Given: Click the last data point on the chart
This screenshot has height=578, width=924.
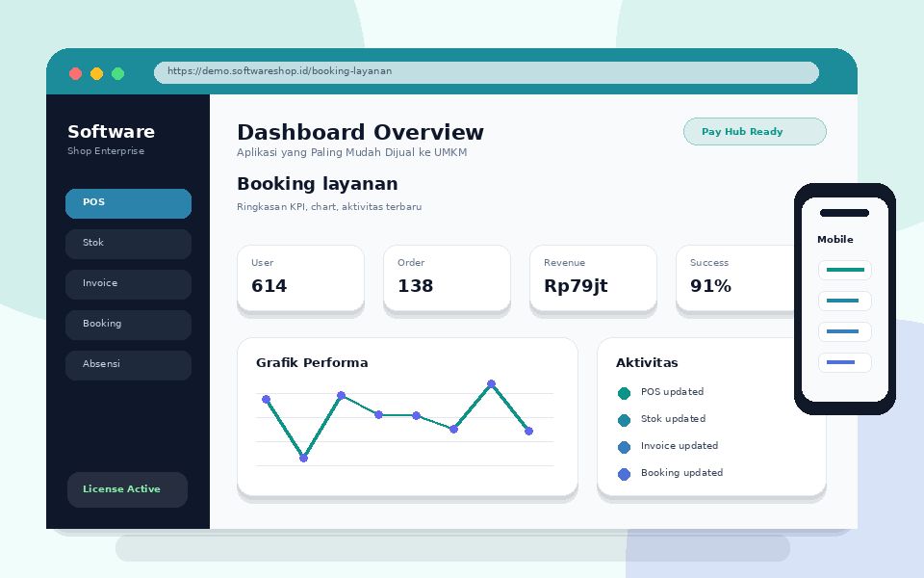Looking at the screenshot, I should 528,432.
